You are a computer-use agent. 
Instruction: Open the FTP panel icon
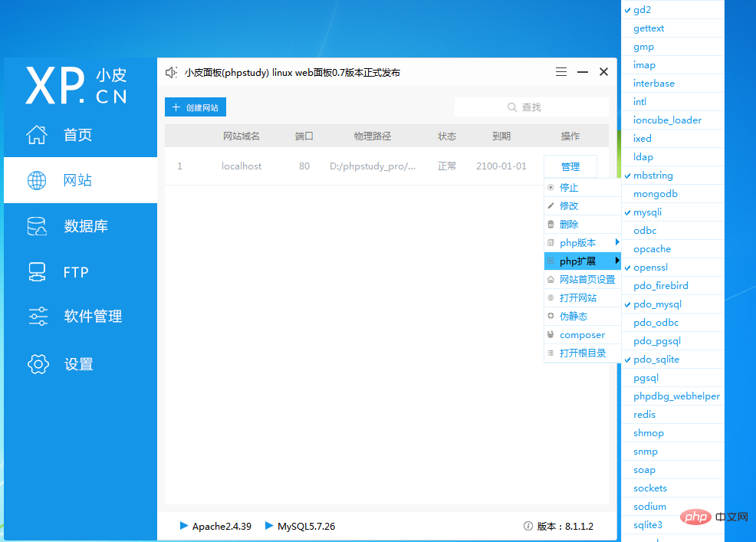coord(37,271)
